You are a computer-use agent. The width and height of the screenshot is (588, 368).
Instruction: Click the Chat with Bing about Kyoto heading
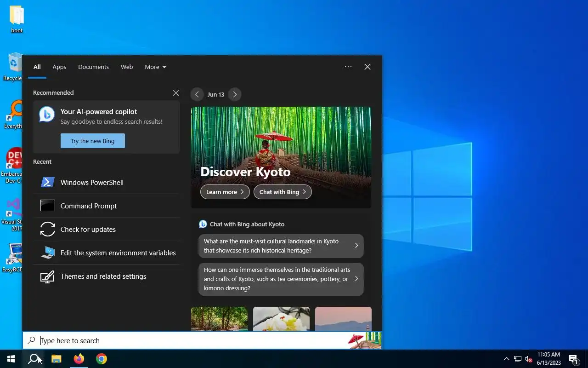click(247, 224)
